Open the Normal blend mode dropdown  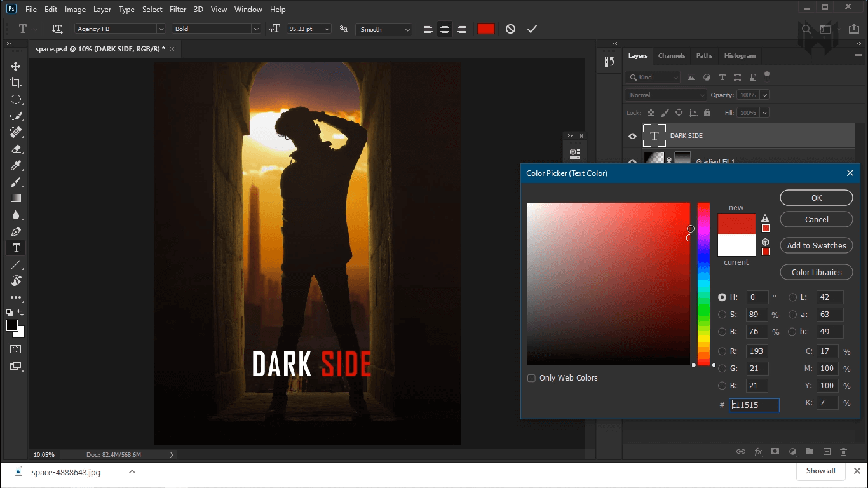tap(666, 95)
